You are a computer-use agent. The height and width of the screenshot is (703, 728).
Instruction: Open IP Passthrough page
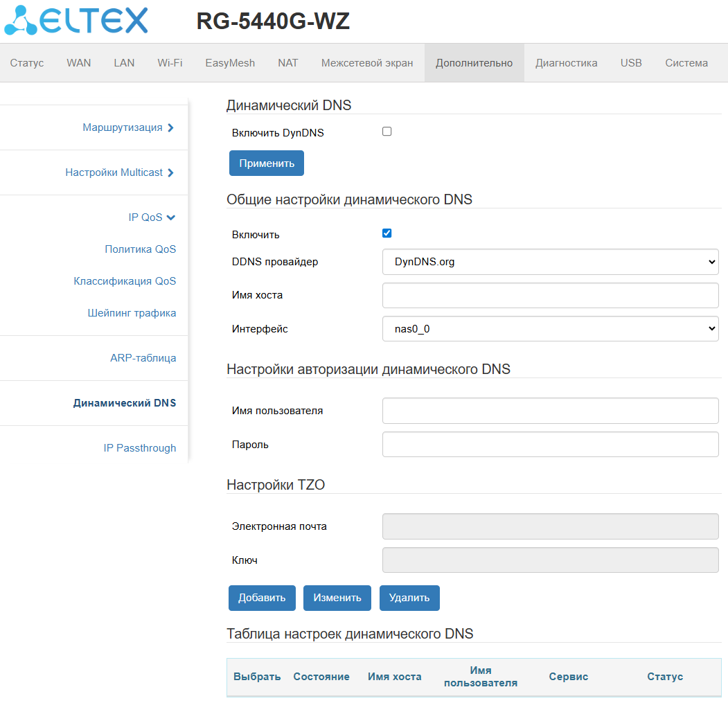(140, 448)
